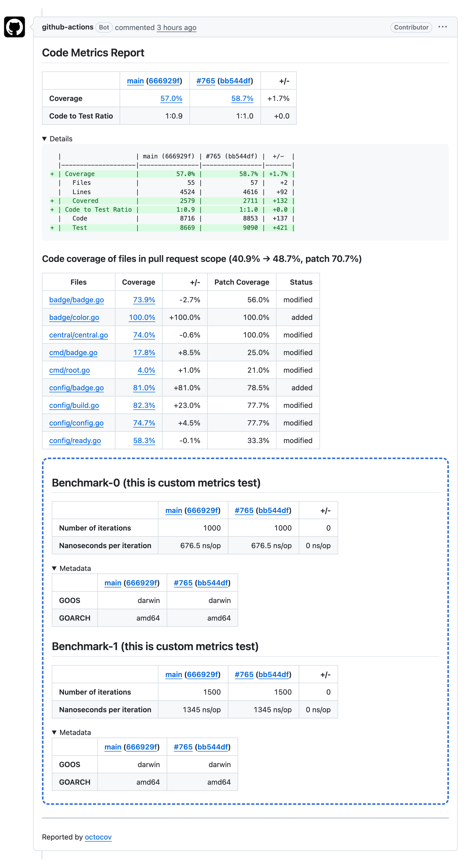466x868 pixels.
Task: Click #765 link in Benchmark-1 results table
Action: point(244,675)
